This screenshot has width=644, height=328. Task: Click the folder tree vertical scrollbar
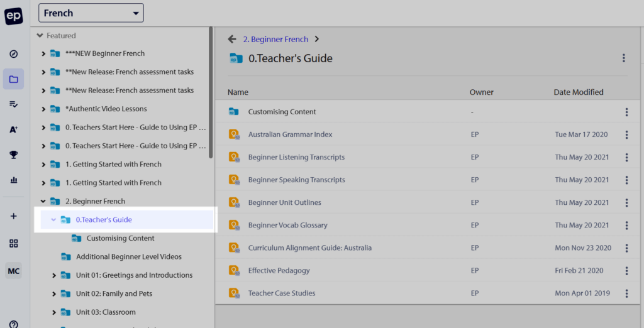pos(211,92)
